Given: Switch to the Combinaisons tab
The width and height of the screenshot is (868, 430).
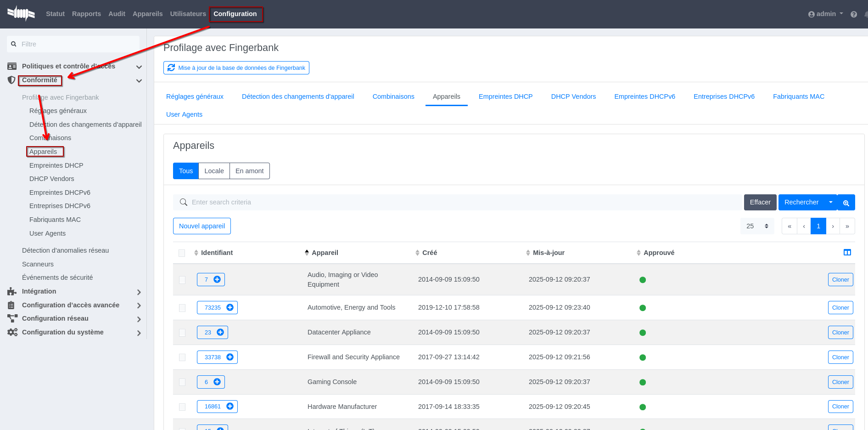Looking at the screenshot, I should pyautogui.click(x=393, y=96).
